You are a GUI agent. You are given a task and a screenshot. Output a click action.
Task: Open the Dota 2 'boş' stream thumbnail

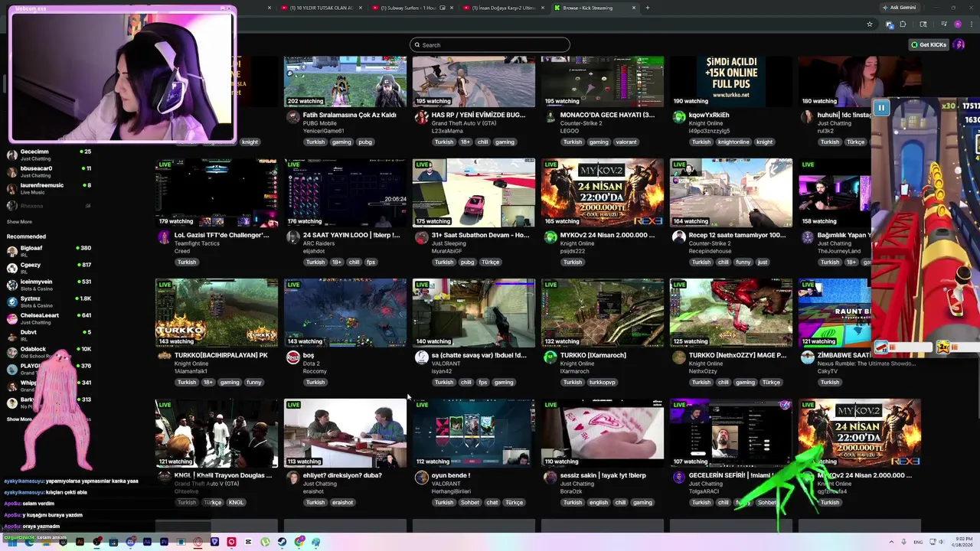(x=345, y=313)
